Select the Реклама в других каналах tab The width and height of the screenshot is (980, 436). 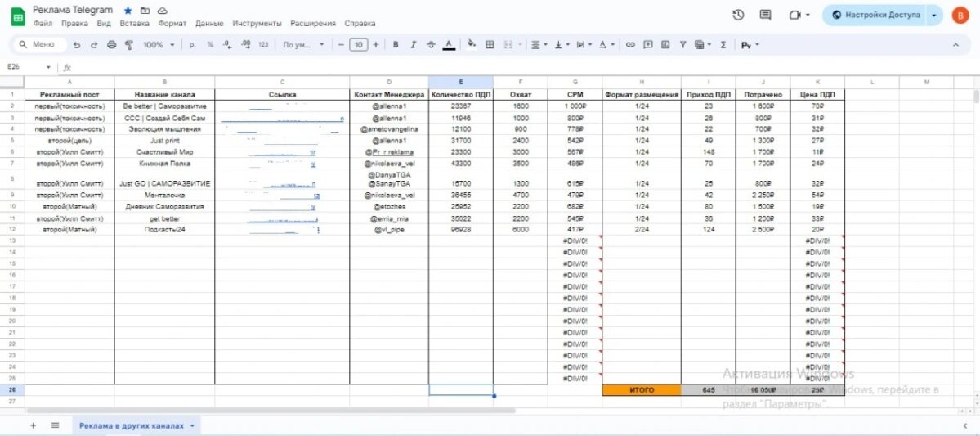[136, 425]
